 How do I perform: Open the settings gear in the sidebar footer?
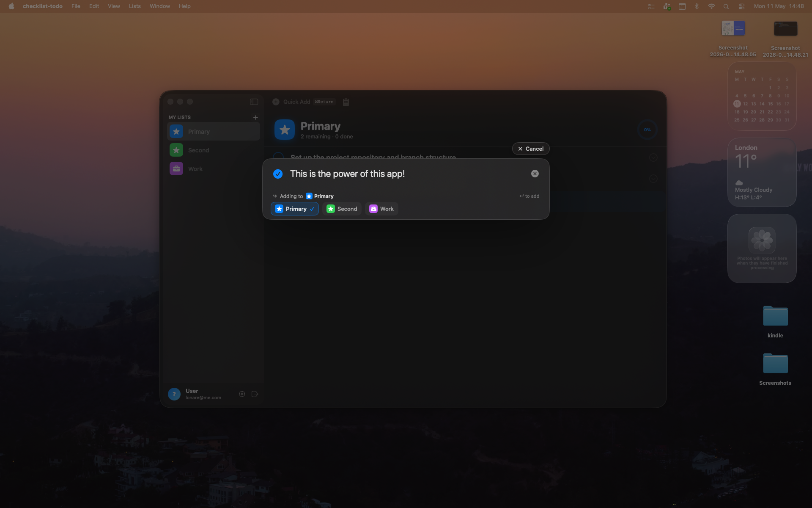(x=242, y=394)
